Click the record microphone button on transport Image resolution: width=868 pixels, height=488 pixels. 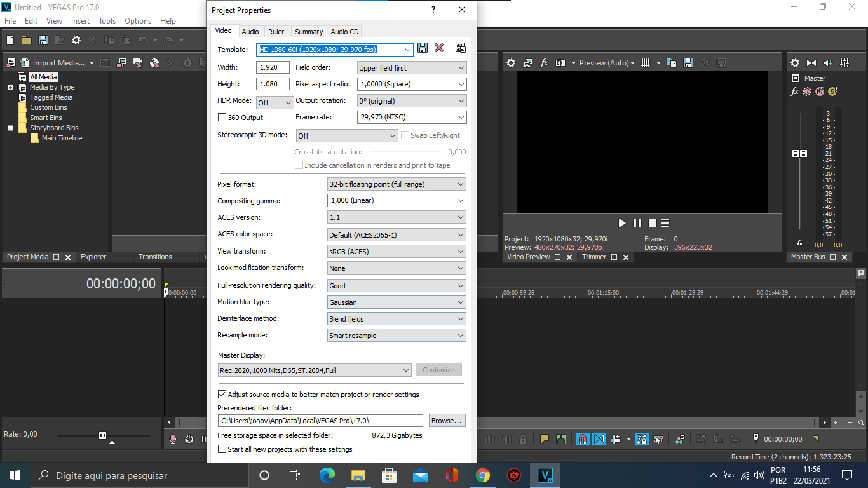pos(173,438)
